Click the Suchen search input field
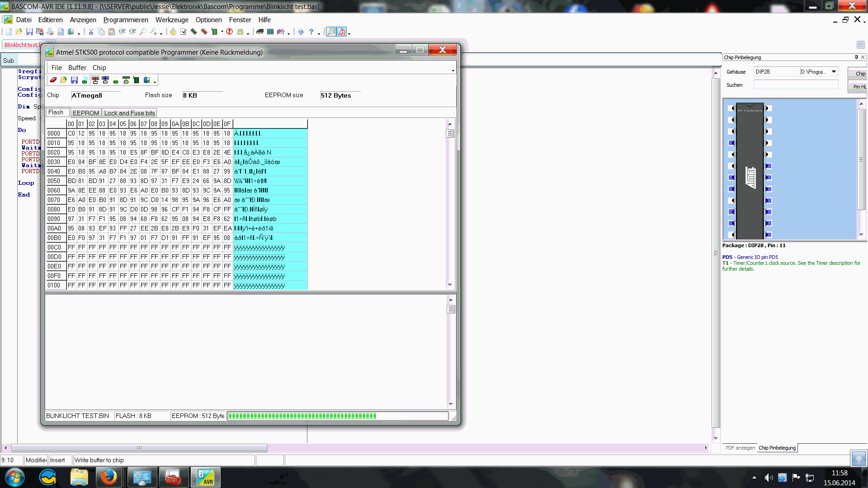Screen dimensions: 868x488 tap(796, 85)
